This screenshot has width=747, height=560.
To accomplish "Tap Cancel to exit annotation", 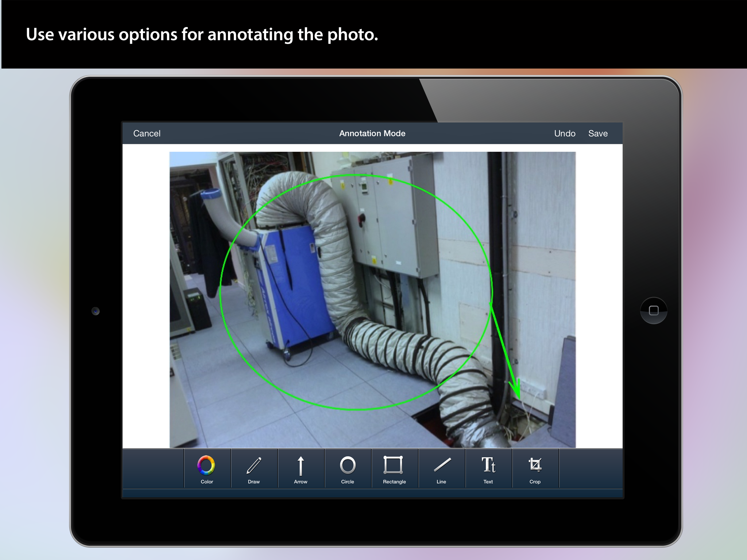I will pos(147,133).
